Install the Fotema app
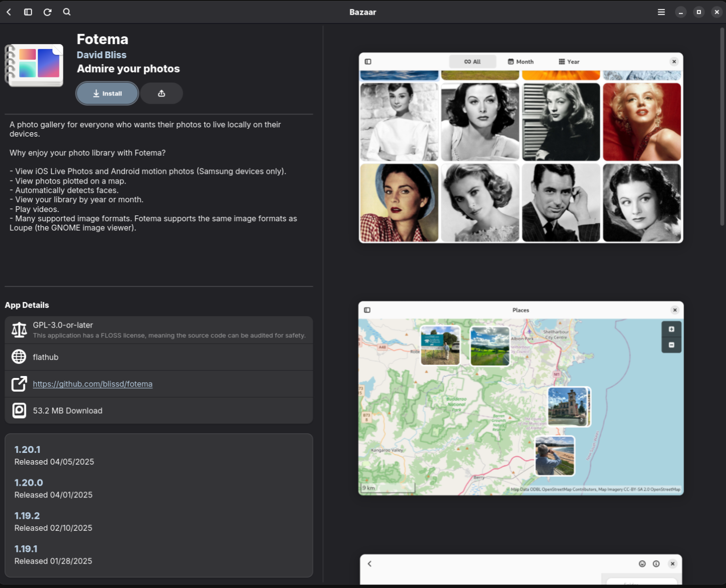The width and height of the screenshot is (726, 588). point(107,94)
